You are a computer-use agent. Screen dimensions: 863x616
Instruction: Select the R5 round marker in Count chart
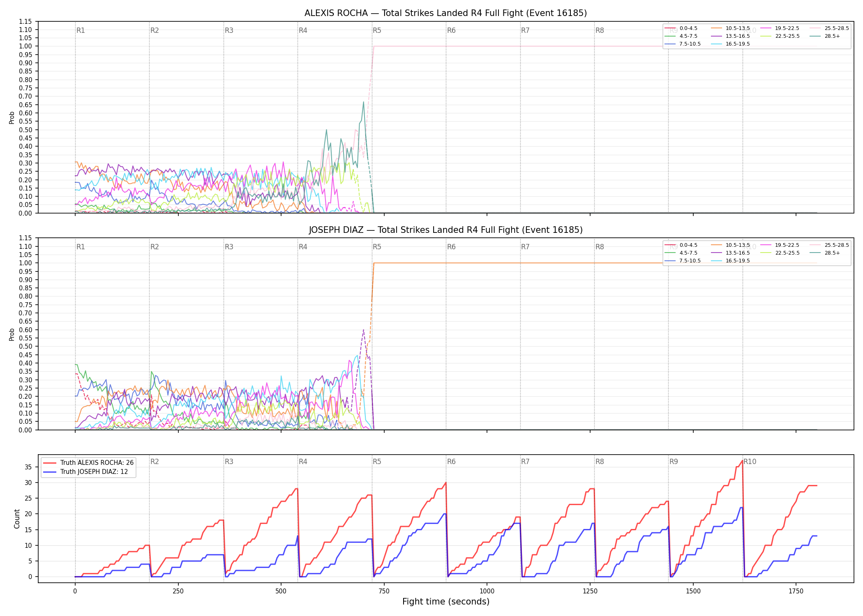[377, 462]
